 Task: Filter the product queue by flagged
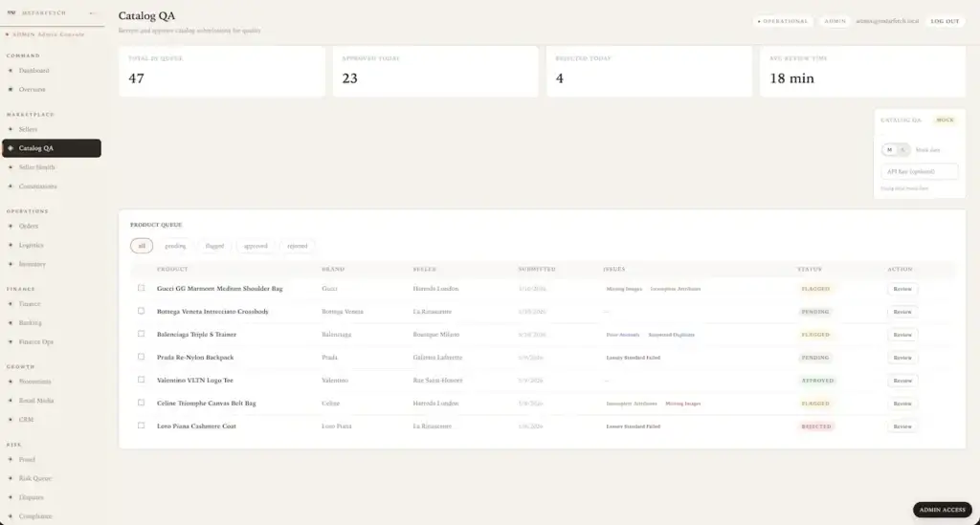click(x=214, y=246)
